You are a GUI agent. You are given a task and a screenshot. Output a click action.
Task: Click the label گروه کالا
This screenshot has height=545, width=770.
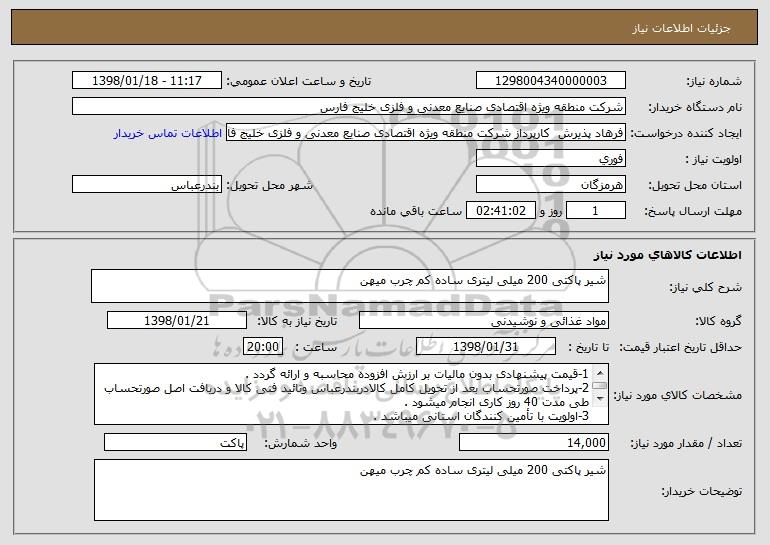tap(718, 322)
